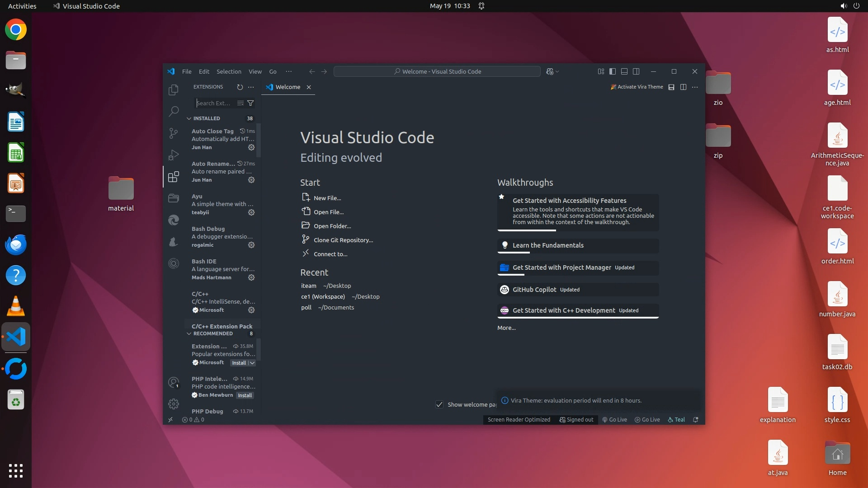Open Source Control view icon
The height and width of the screenshot is (488, 868).
174,133
